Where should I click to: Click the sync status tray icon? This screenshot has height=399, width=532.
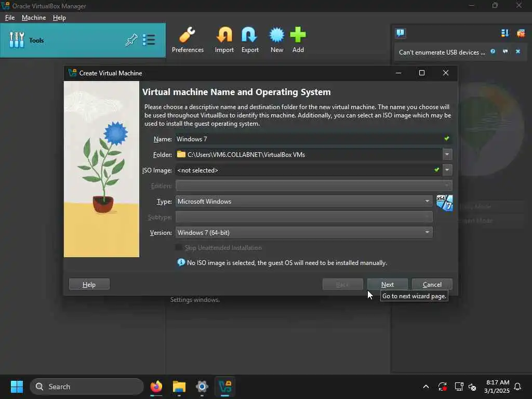point(443,387)
